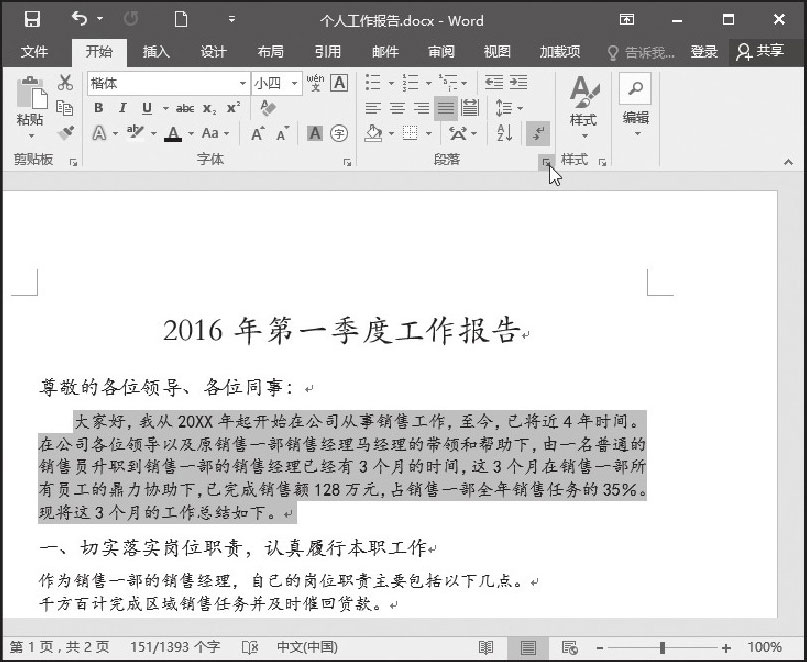Create a new blank document from the quick access toolbar
This screenshot has width=807, height=662.
[x=181, y=20]
